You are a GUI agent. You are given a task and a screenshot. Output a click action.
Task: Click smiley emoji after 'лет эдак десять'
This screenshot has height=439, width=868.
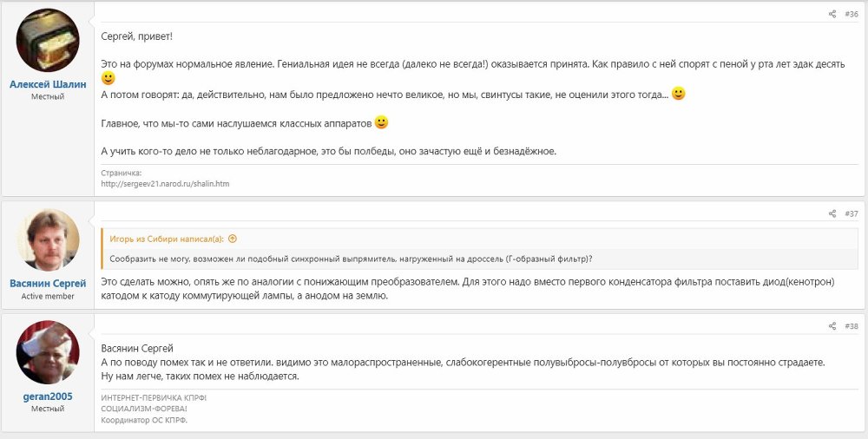pos(108,78)
